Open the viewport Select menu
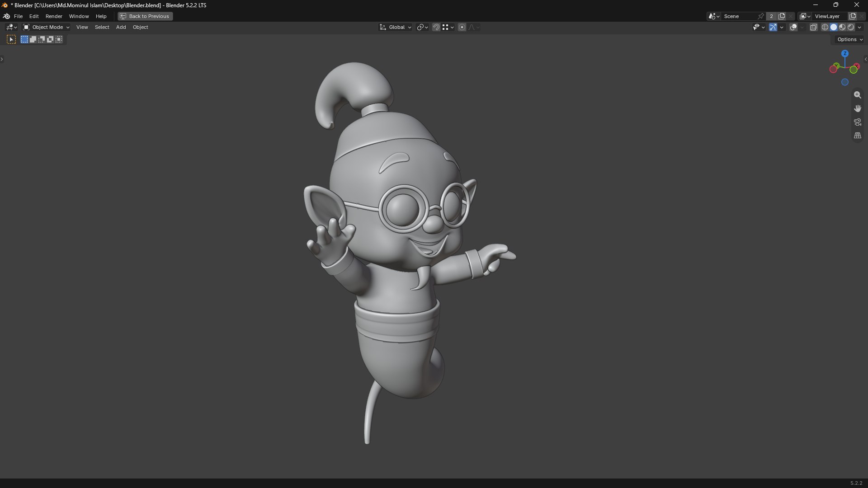This screenshot has height=488, width=868. 102,27
